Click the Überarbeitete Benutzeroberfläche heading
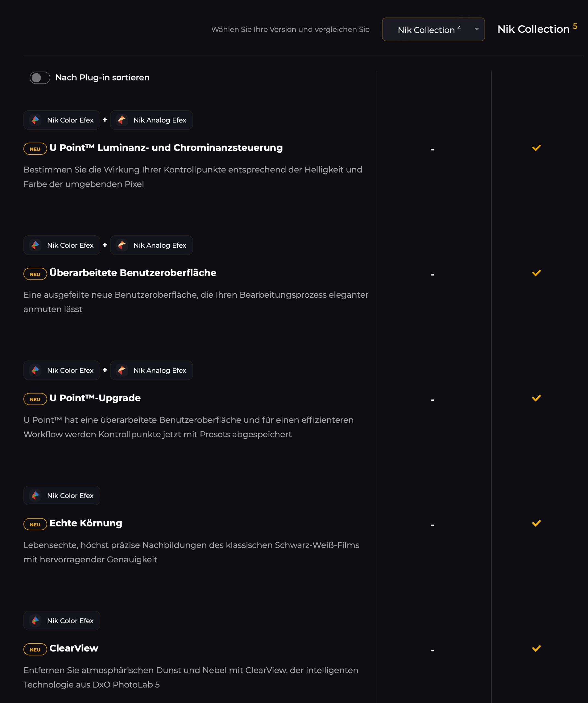This screenshot has height=703, width=588. point(133,273)
